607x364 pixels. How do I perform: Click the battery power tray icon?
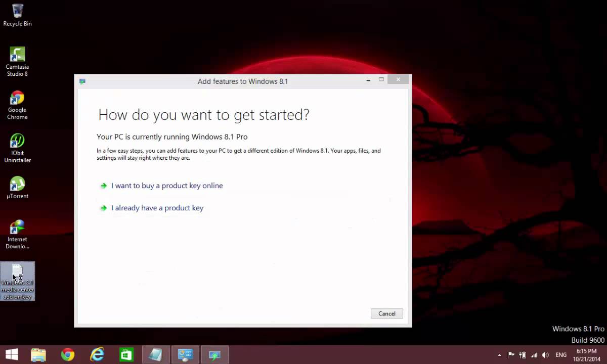coord(523,355)
